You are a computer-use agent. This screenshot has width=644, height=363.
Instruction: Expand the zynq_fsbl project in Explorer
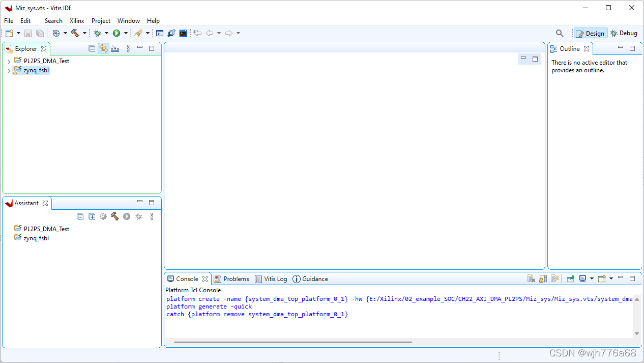[x=9, y=71]
